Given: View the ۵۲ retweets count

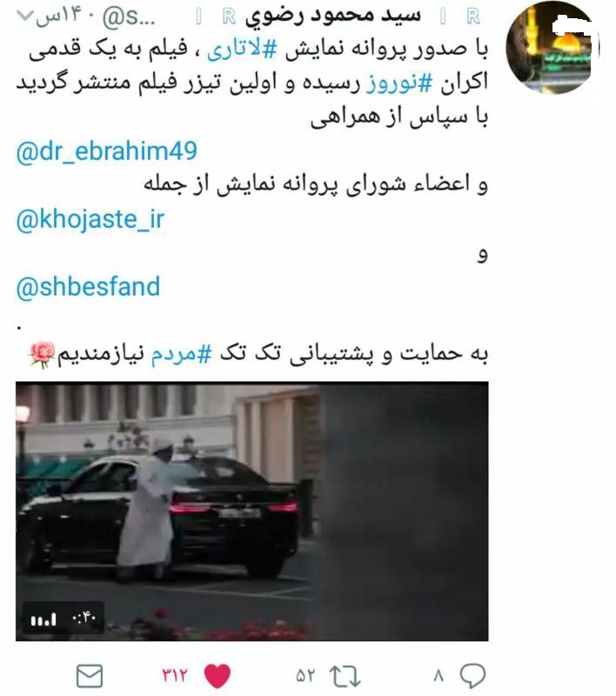Looking at the screenshot, I should (305, 676).
